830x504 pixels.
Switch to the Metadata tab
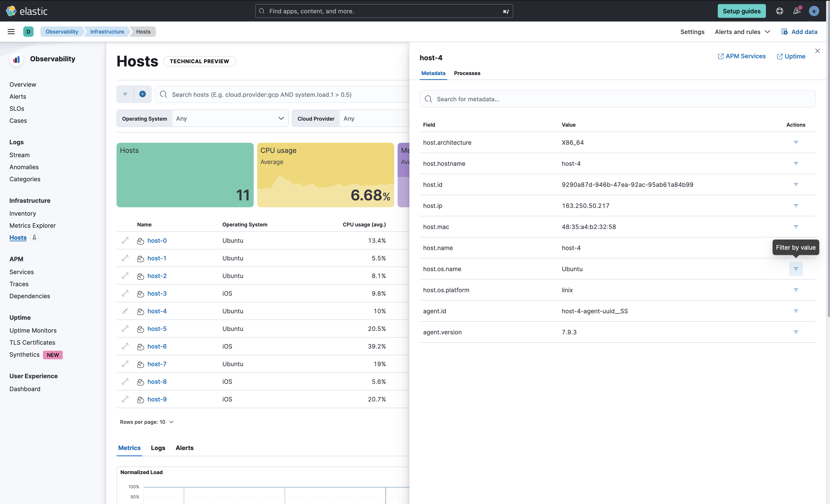(433, 73)
